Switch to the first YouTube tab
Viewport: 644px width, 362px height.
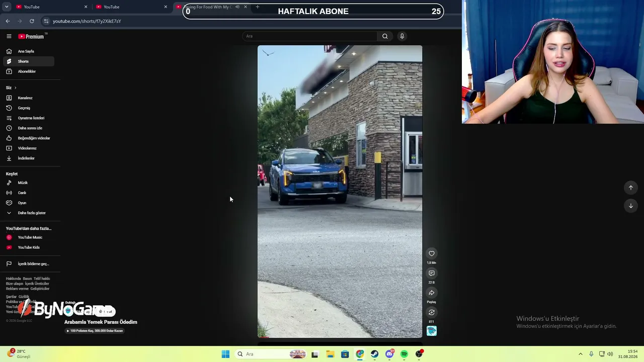pos(50,7)
